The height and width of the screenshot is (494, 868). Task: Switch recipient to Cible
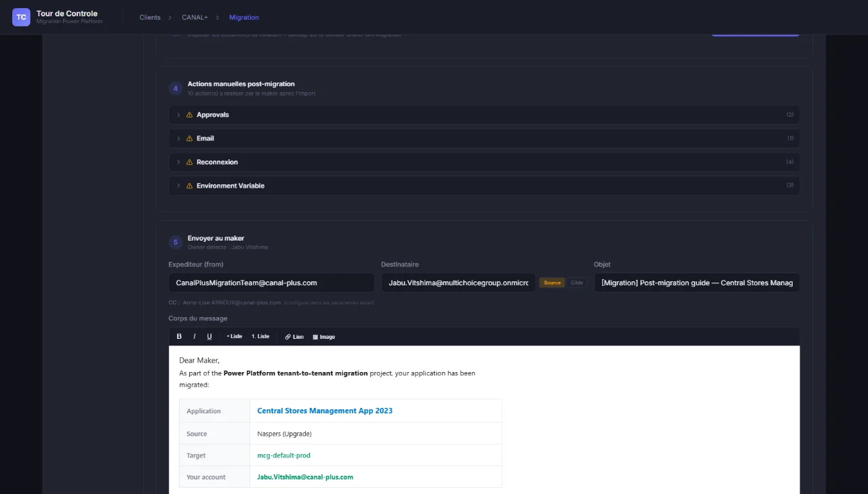coord(576,283)
